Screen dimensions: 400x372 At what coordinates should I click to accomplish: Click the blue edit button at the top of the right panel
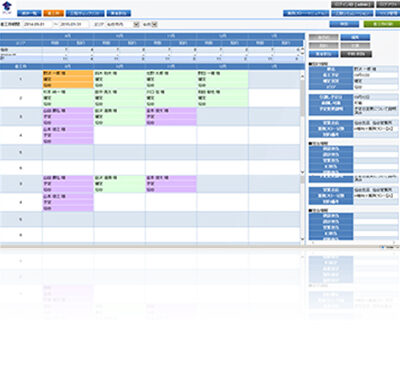pyautogui.click(x=355, y=37)
